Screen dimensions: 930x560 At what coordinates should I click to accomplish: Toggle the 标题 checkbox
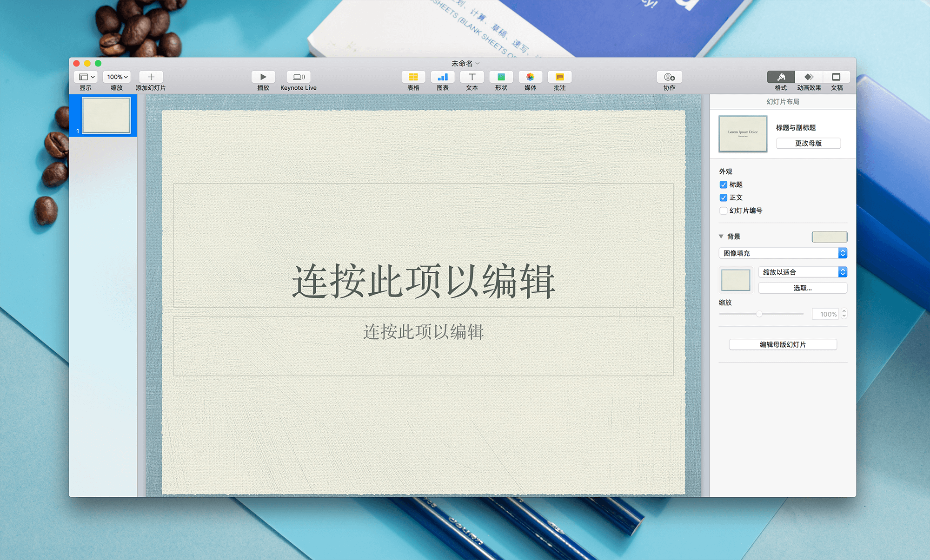723,184
